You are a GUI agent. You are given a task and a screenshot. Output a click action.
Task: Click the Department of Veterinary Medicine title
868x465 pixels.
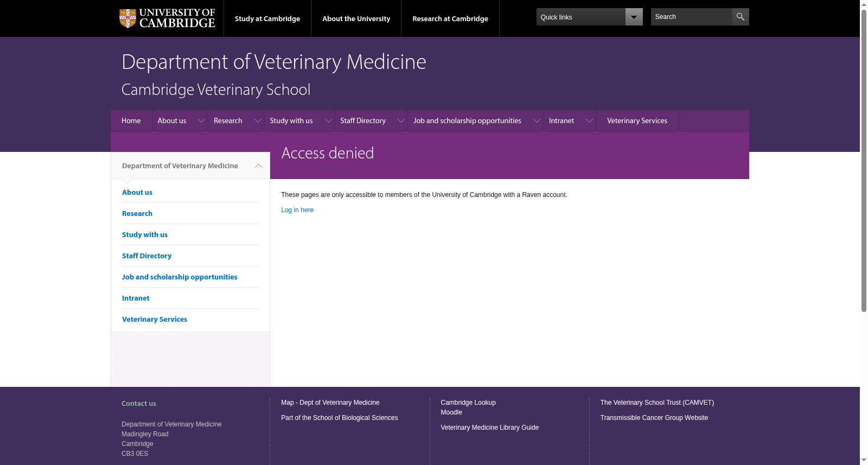click(x=274, y=62)
